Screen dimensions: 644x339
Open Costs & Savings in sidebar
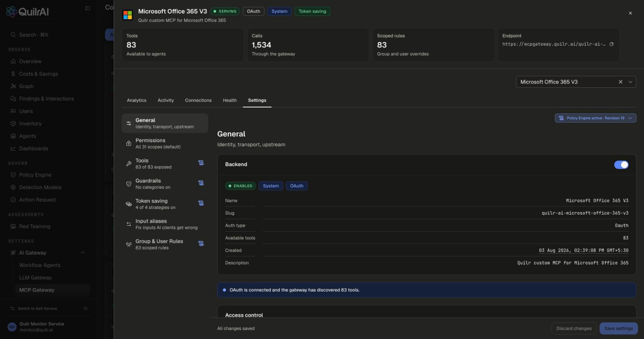point(38,74)
